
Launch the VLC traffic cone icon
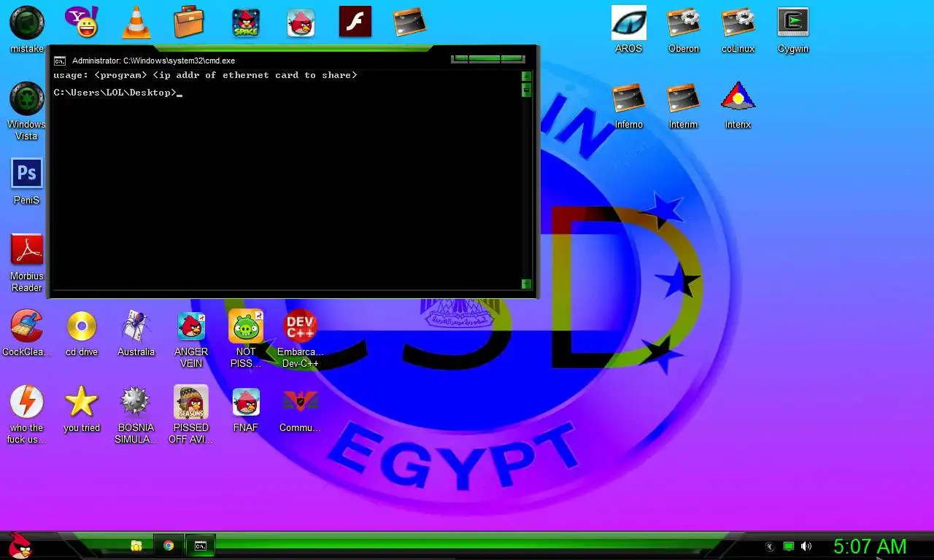pyautogui.click(x=135, y=22)
